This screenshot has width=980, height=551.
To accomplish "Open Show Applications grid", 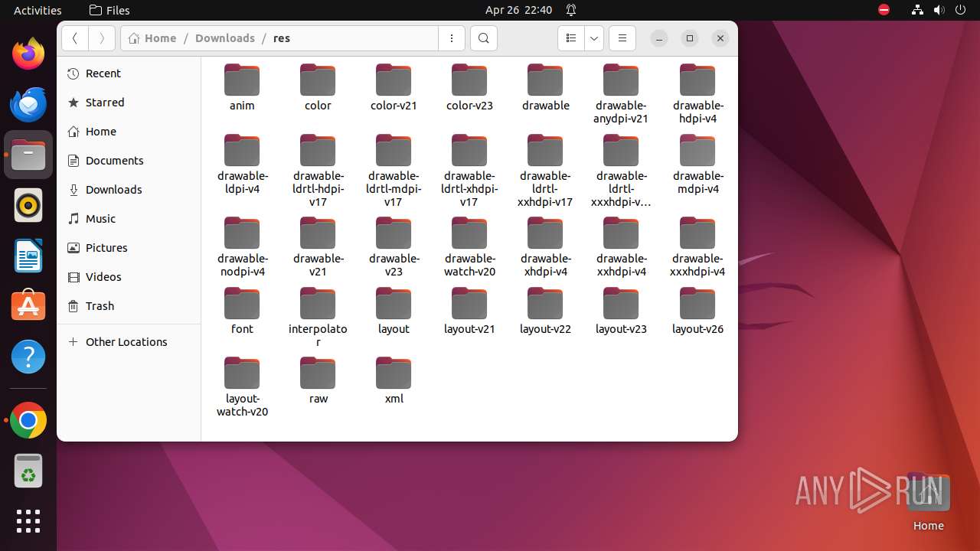I will tap(28, 521).
